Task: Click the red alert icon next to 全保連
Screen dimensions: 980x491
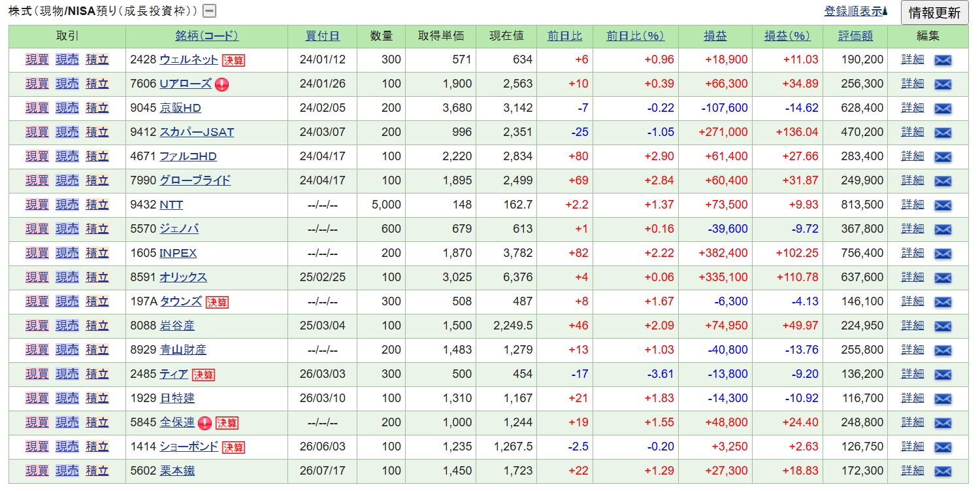Action: pos(204,423)
